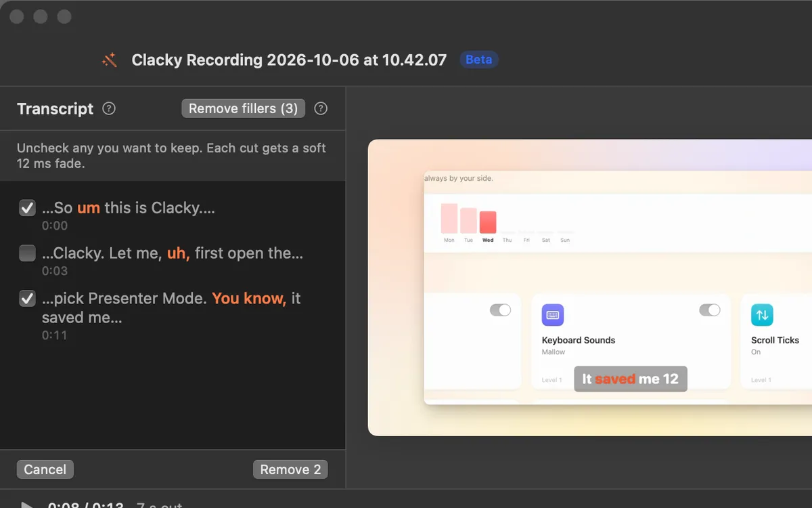Screen dimensions: 812x508
Task: Click the 'It saved me 12' caption overlay
Action: [631, 379]
